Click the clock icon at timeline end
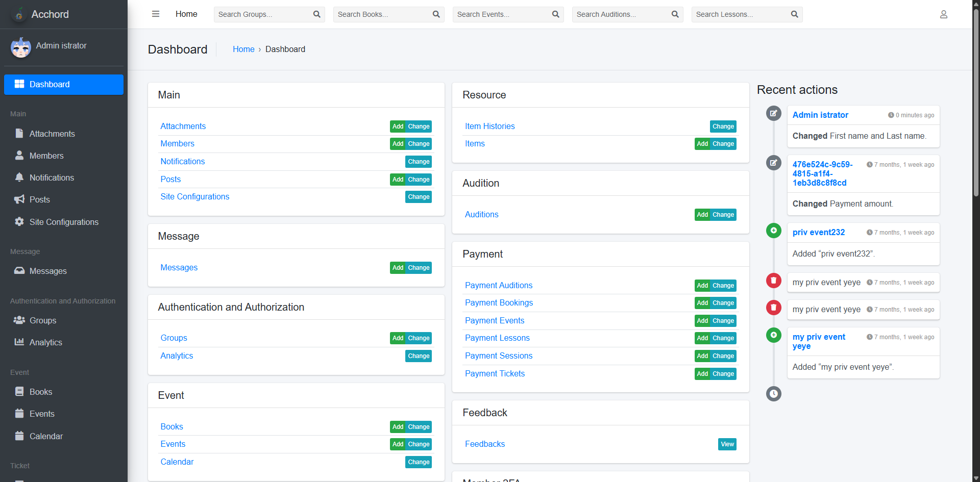980x482 pixels. pyautogui.click(x=774, y=394)
